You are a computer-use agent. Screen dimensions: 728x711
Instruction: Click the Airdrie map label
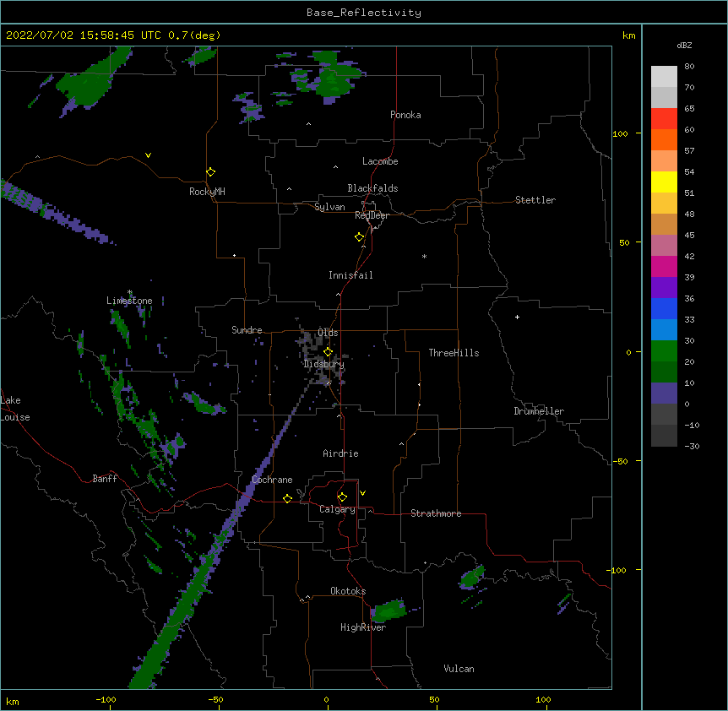(x=341, y=453)
